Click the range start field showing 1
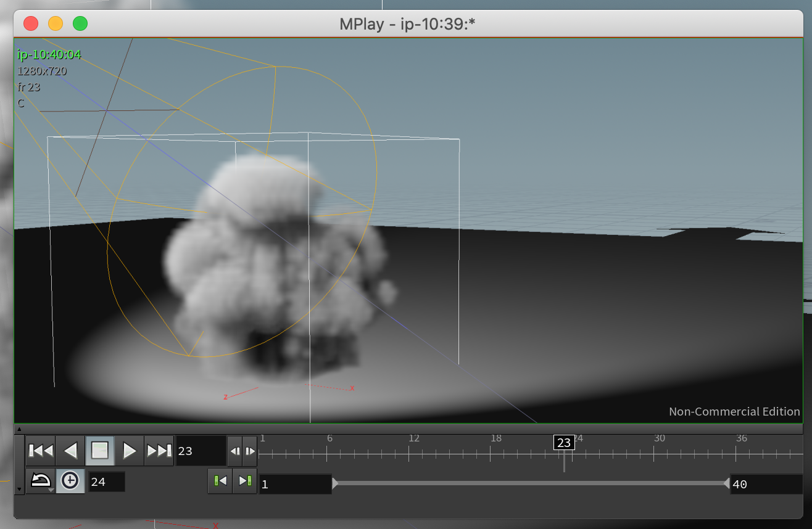The image size is (812, 529). [295, 485]
